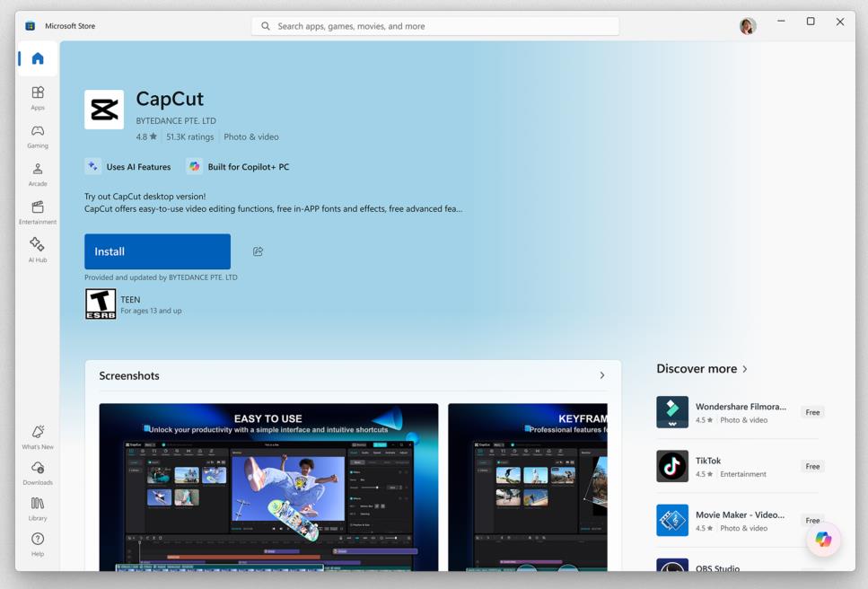Click the search magnifier icon

tap(266, 26)
